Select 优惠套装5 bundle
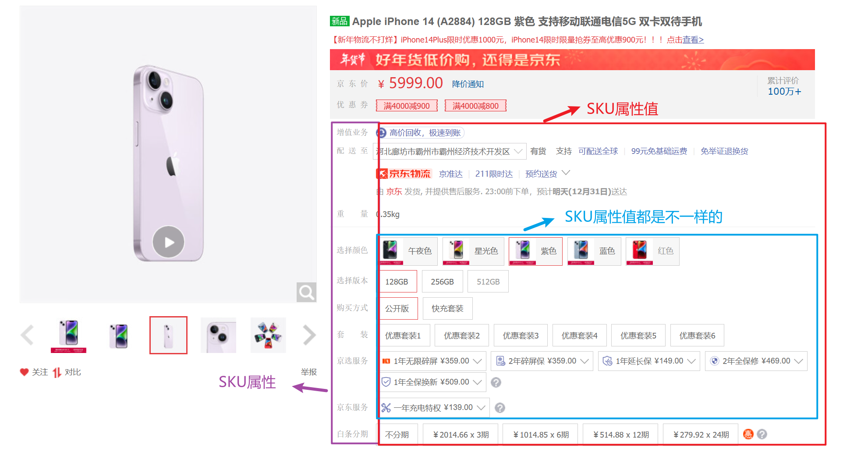 click(638, 335)
